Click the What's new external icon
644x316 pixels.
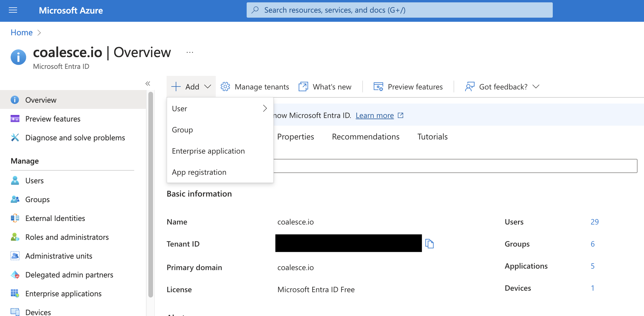[303, 87]
